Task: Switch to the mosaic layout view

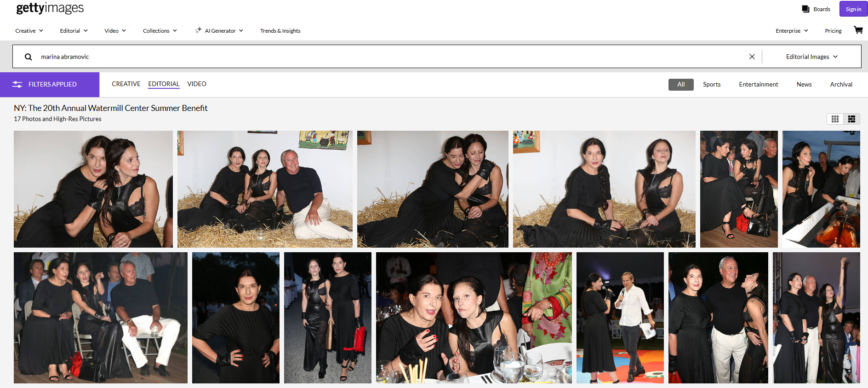Action: pos(851,119)
